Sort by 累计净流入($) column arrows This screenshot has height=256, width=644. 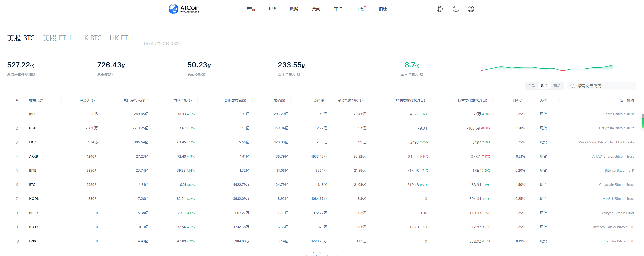click(147, 100)
